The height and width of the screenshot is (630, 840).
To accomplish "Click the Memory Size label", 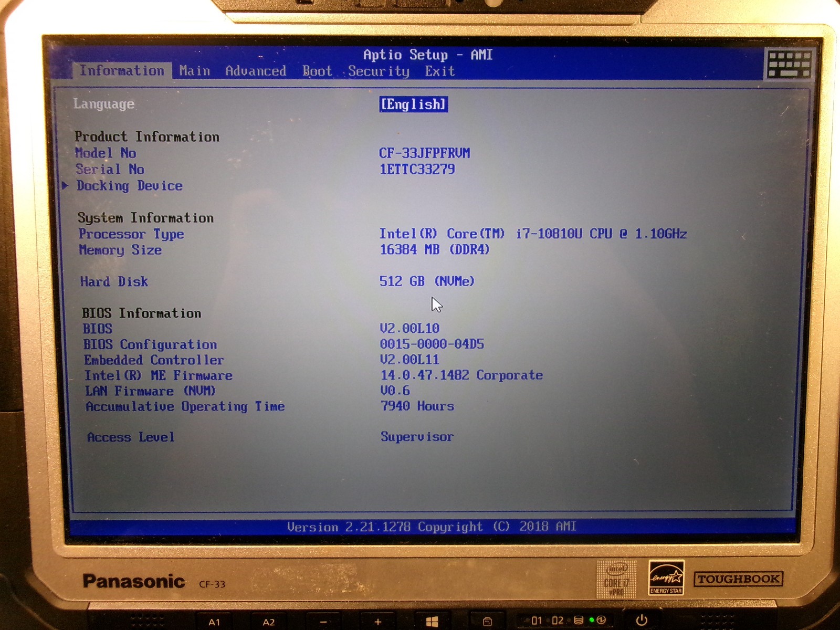I will 120,250.
